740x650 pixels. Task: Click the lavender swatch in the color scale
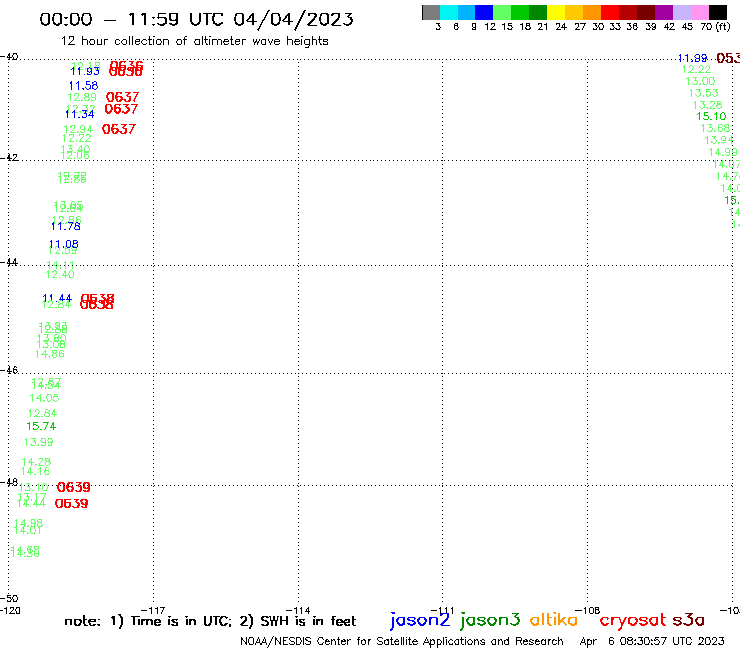(x=681, y=12)
